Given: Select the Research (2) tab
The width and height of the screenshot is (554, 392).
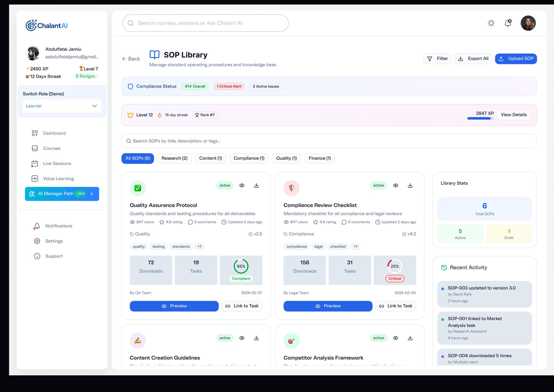Looking at the screenshot, I should (x=175, y=158).
